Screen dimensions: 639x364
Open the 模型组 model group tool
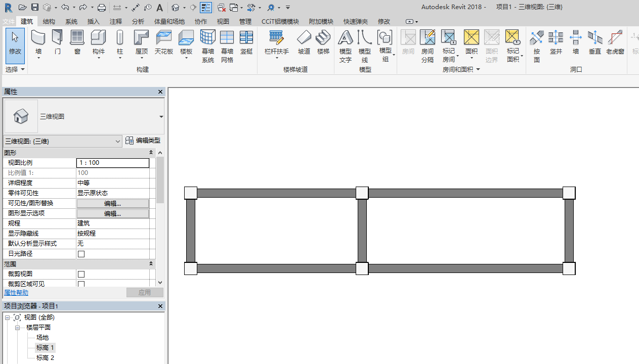[386, 46]
